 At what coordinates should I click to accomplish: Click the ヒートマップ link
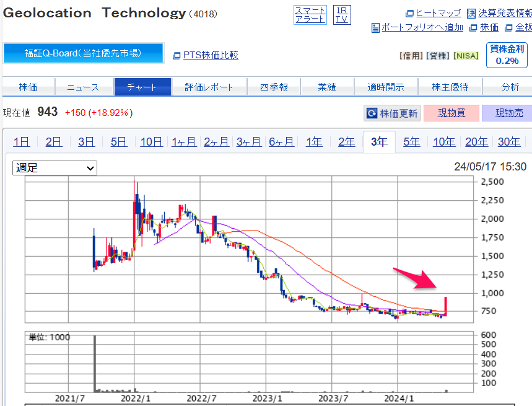click(434, 13)
